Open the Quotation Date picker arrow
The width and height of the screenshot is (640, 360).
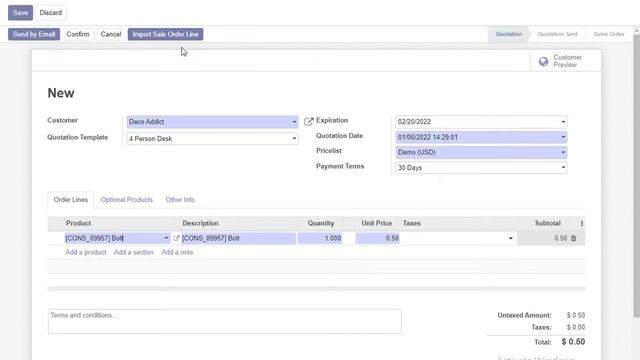(x=563, y=137)
